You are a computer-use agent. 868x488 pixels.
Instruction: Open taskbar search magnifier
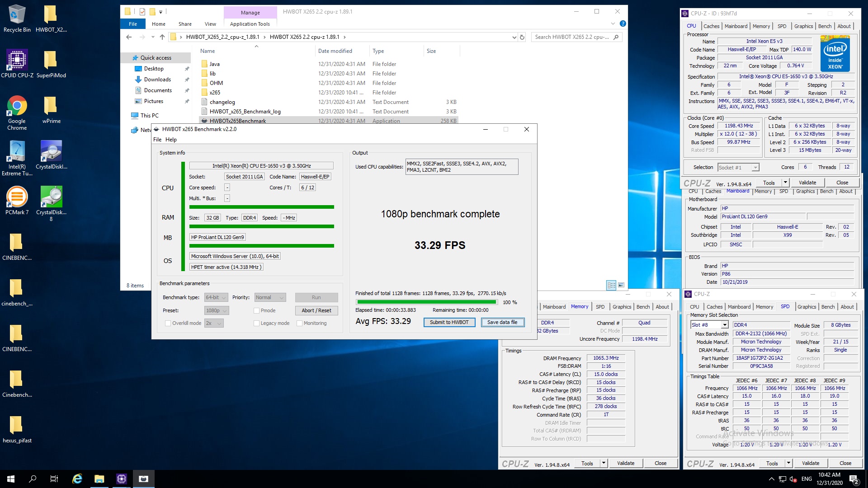[x=33, y=479]
